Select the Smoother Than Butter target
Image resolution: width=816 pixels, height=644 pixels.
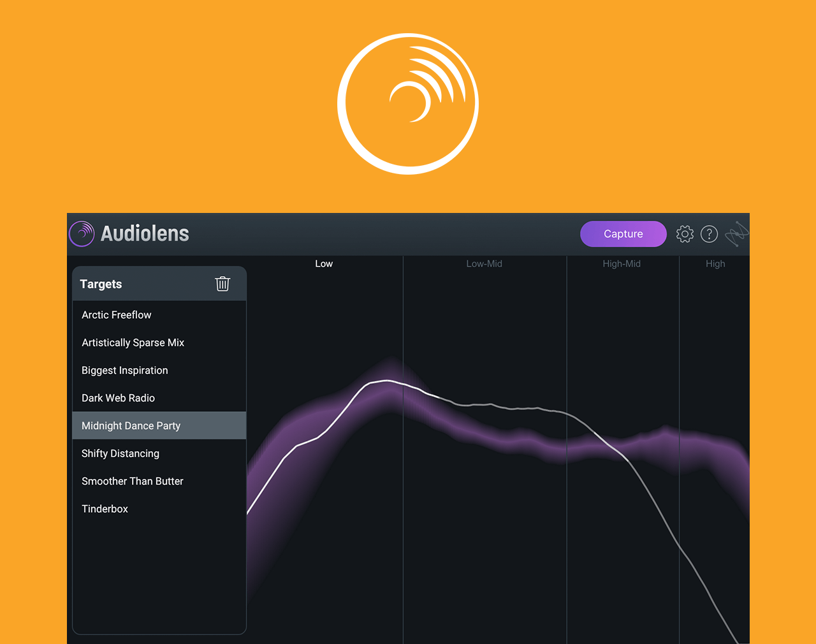(159, 481)
